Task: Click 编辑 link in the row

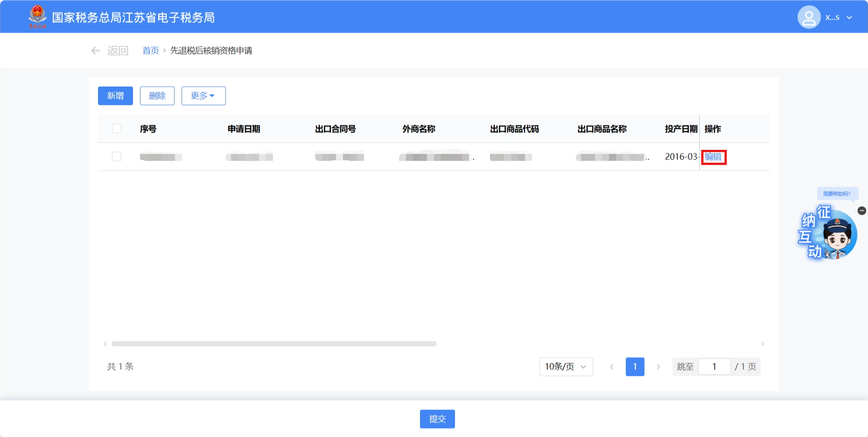Action: click(713, 157)
